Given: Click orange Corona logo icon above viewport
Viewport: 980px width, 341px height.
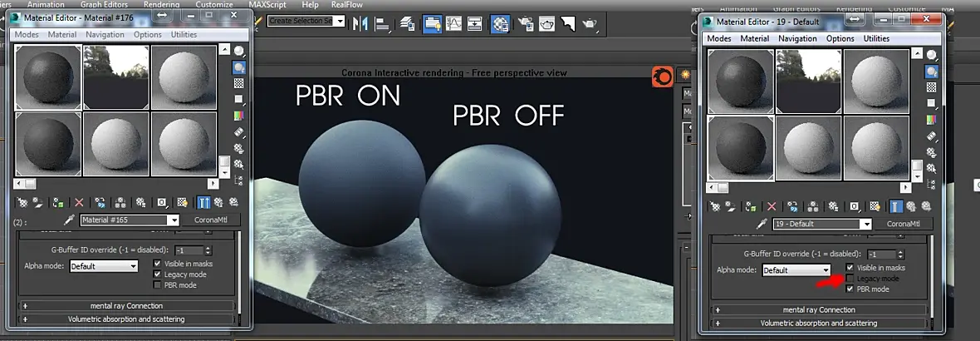Looking at the screenshot, I should (663, 77).
